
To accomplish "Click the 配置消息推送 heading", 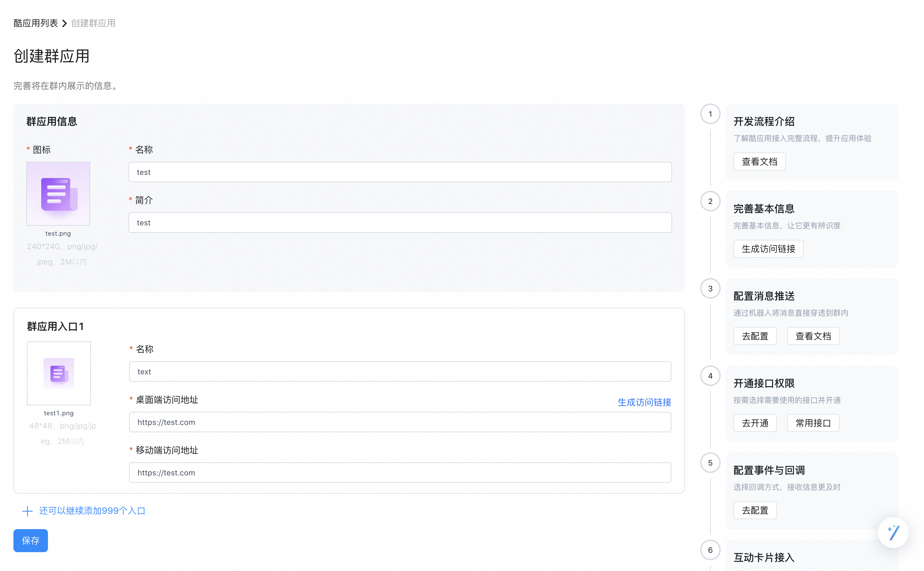I will 764,296.
